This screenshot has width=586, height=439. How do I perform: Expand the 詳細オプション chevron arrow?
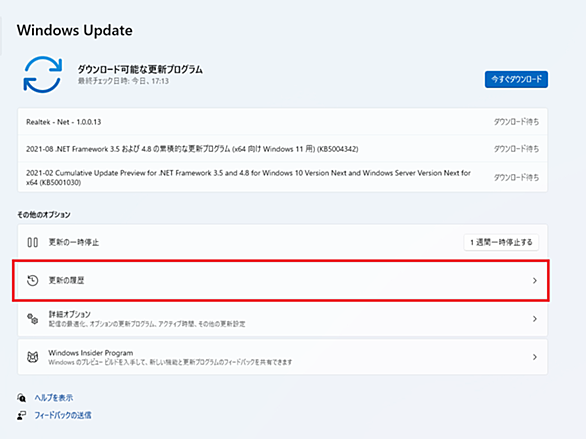click(x=534, y=319)
